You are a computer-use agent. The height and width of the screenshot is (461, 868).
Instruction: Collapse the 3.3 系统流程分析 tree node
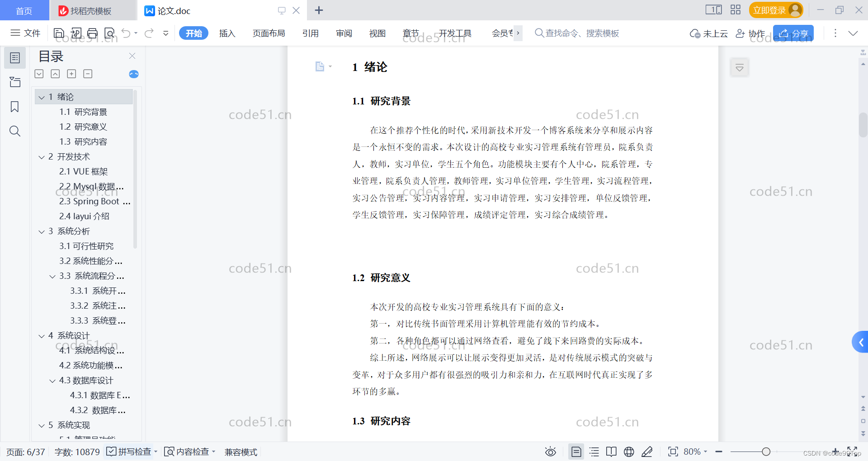coord(52,276)
